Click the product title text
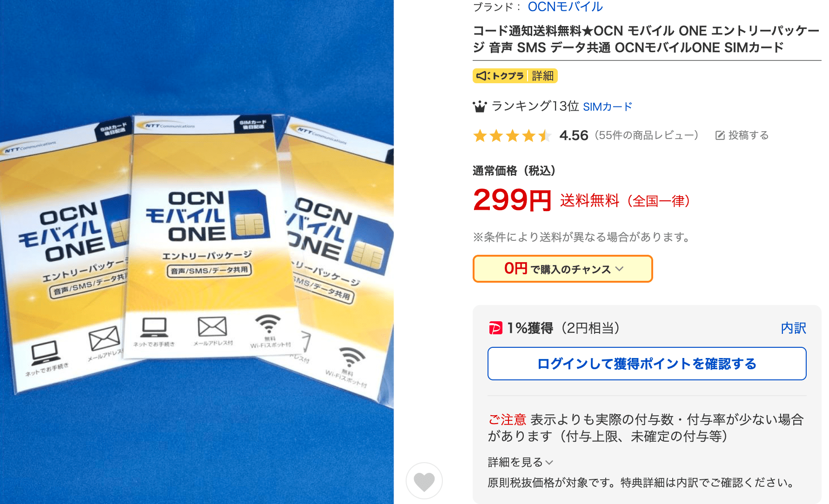Image resolution: width=829 pixels, height=504 pixels. coord(646,39)
